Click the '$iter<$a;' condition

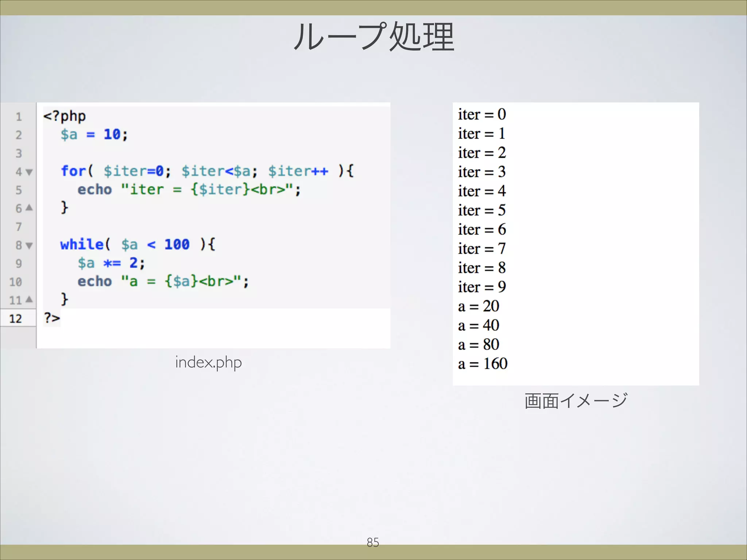tap(220, 171)
